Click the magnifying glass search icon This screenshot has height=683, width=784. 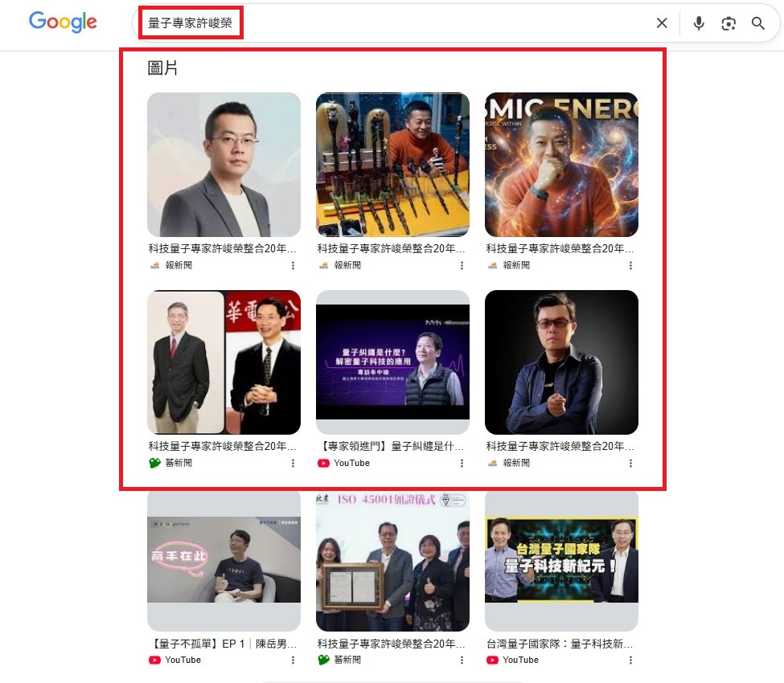[x=758, y=23]
